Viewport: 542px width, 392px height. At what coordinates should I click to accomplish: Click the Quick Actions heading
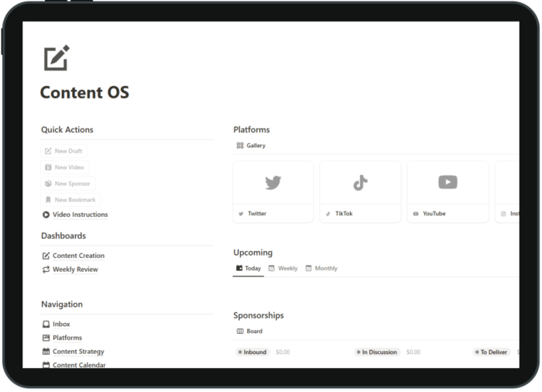[x=67, y=129]
